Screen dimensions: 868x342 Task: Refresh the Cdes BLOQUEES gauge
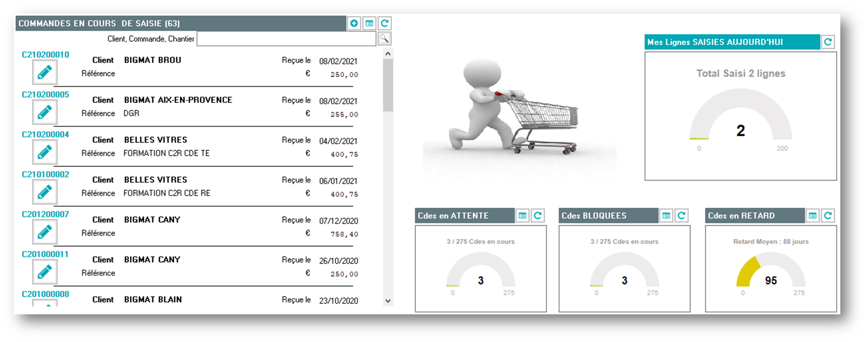point(681,216)
